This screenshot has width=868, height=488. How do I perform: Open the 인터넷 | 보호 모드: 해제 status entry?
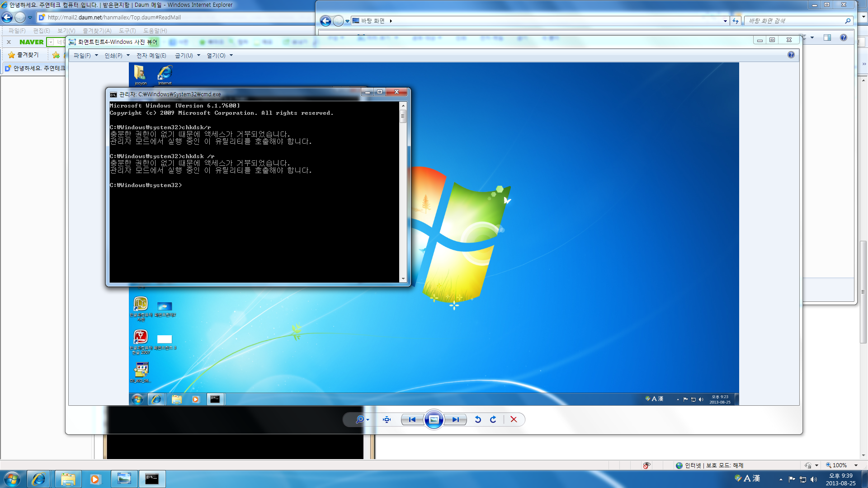[709, 465]
